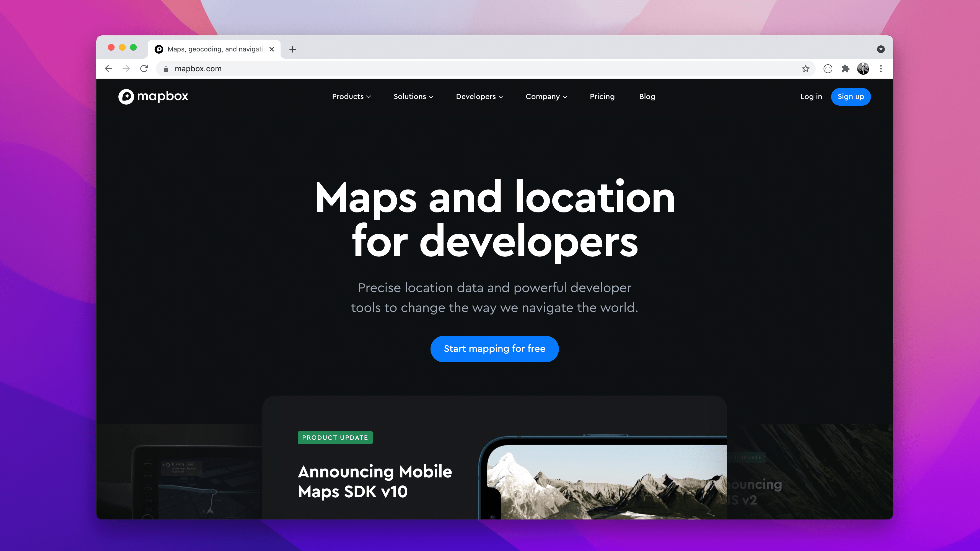Select the dimmed Announcing card on right
Image resolution: width=980 pixels, height=551 pixels.
[x=810, y=472]
